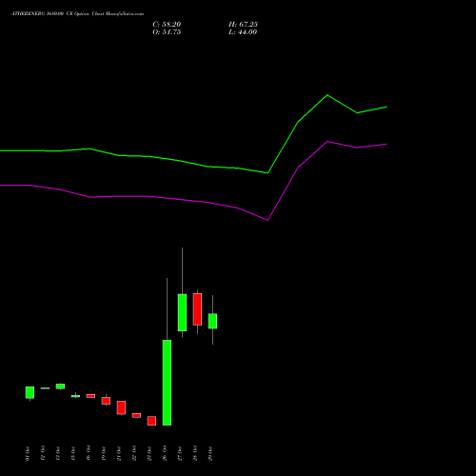Click the large red candle above 28 Oct
476x476 pixels.
coord(197,309)
